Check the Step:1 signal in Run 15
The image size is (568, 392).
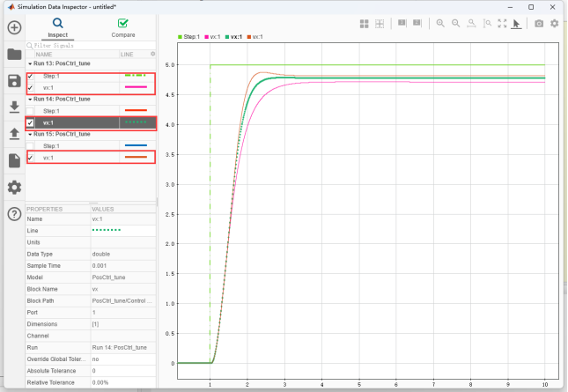31,145
